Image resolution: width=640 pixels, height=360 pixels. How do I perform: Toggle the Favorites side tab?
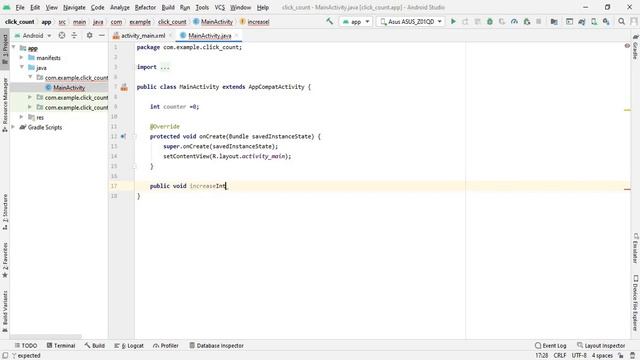5,260
